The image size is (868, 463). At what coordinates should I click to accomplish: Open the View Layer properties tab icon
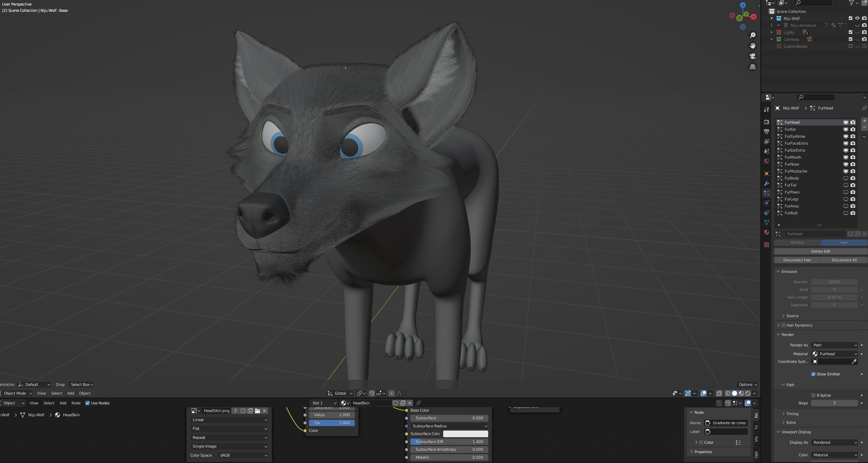pyautogui.click(x=766, y=142)
